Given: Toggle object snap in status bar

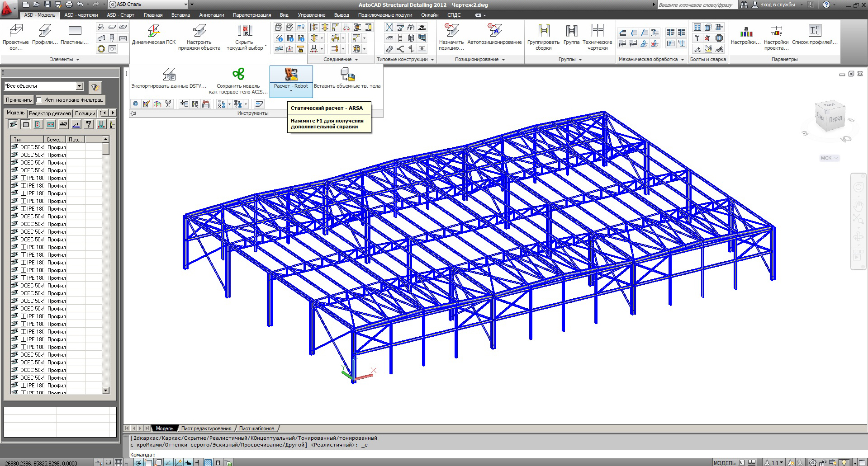Looking at the screenshot, I should pos(148,462).
